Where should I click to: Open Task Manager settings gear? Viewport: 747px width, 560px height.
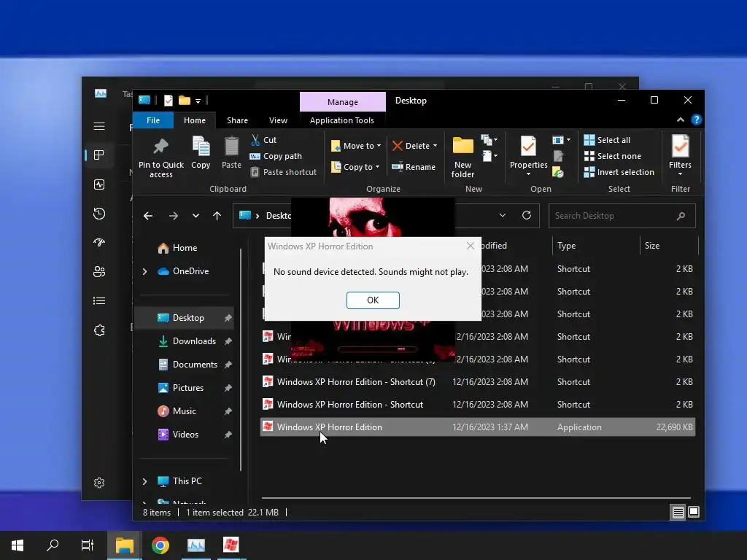coord(99,483)
